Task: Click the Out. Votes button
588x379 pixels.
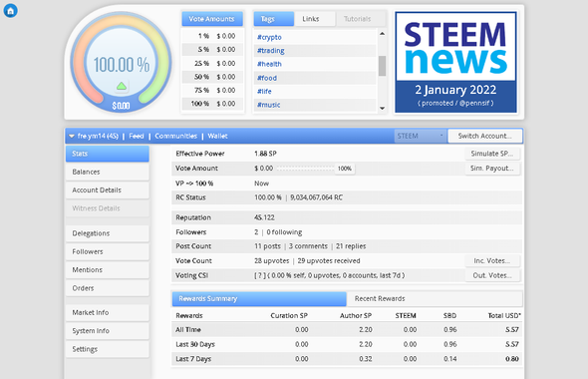Action: click(x=492, y=275)
